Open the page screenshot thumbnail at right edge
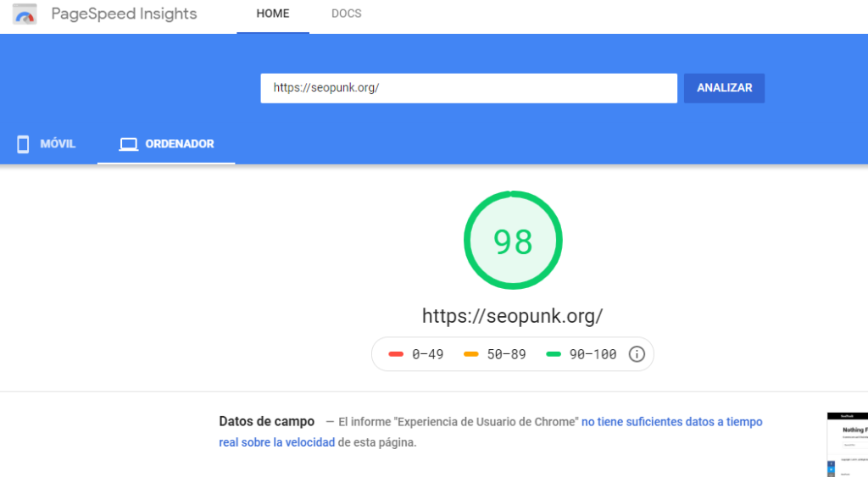This screenshot has width=868, height=477. point(848,445)
